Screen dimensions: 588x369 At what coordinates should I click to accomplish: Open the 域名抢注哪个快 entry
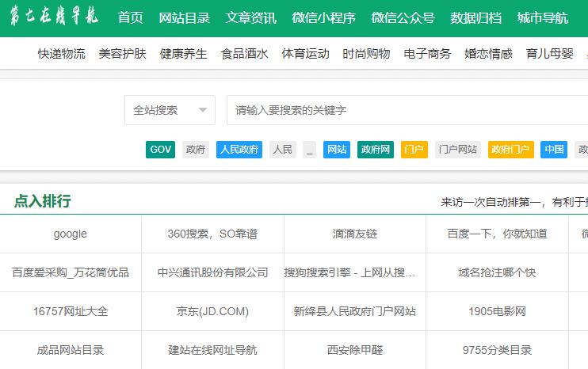pos(497,272)
